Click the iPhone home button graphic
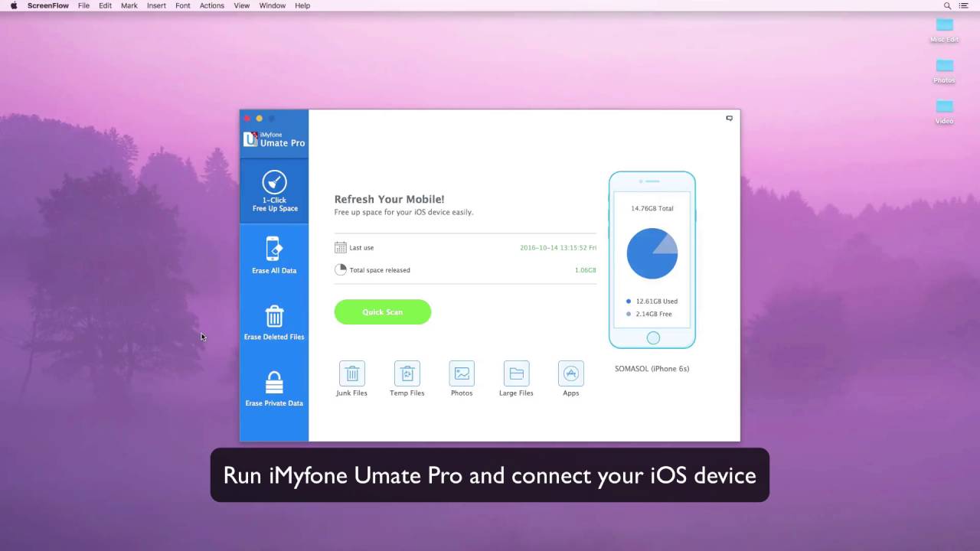This screenshot has width=980, height=551. pyautogui.click(x=652, y=337)
